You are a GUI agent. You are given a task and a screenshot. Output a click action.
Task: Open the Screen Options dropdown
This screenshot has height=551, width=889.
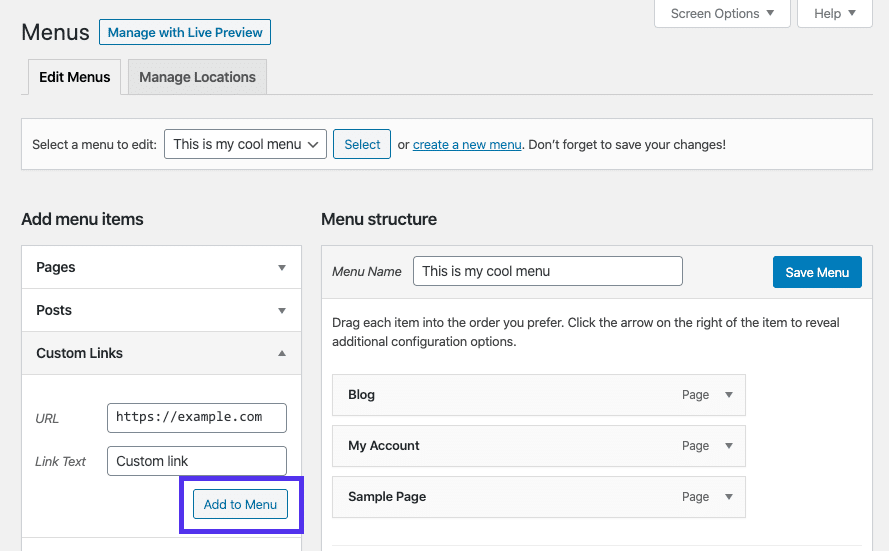coord(722,14)
